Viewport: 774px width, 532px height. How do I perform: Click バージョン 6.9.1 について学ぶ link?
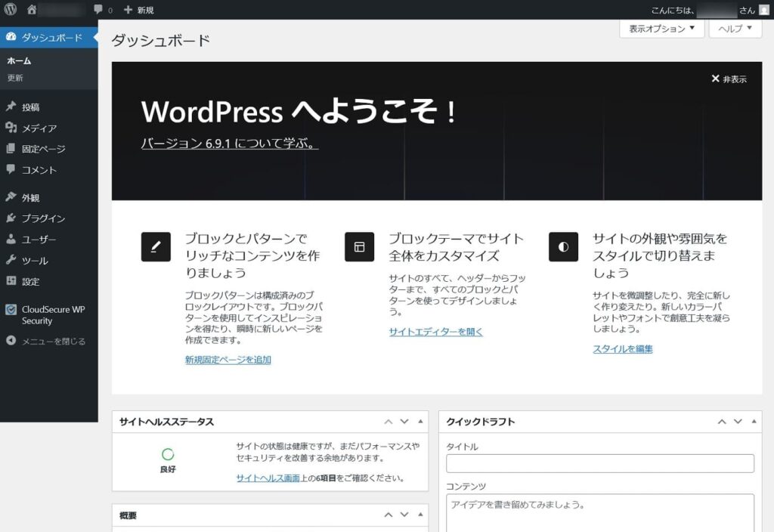click(x=230, y=143)
